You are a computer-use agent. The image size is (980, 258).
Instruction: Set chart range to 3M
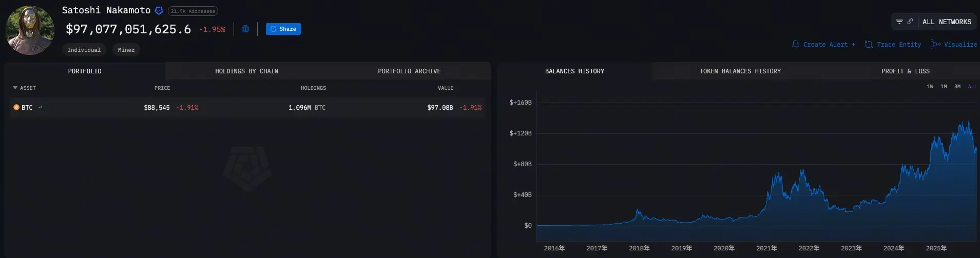[957, 87]
